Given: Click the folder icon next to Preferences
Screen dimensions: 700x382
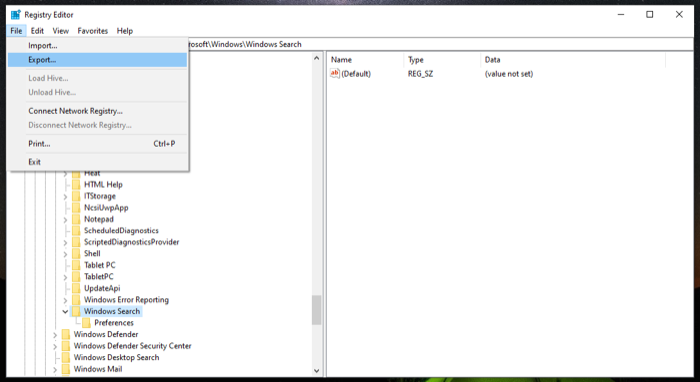Looking at the screenshot, I should [x=87, y=323].
